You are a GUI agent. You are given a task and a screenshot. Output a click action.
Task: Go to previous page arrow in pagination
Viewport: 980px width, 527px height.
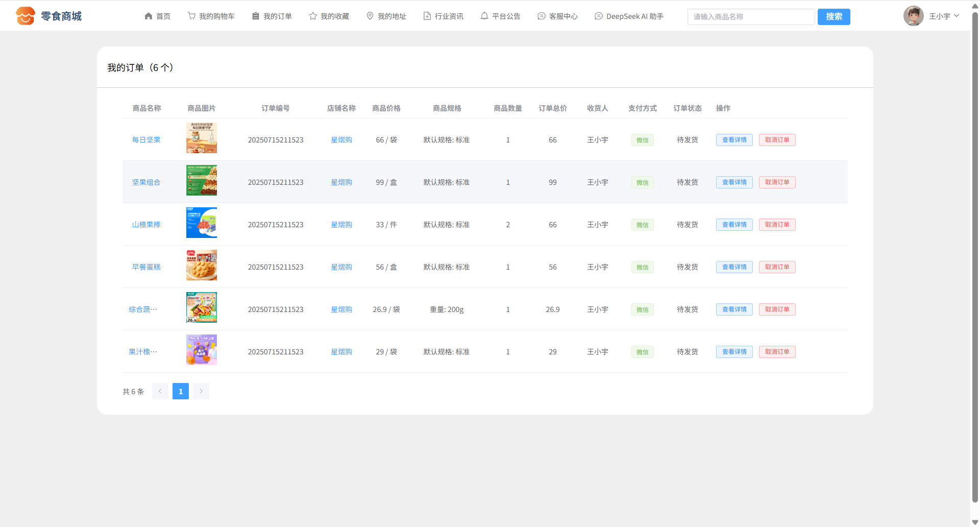(160, 391)
